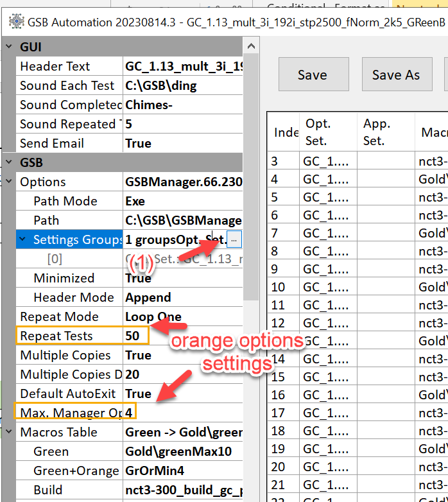Viewport: 448px width, 502px height.
Task: Collapse the Settings Groups node
Action: click(23, 239)
